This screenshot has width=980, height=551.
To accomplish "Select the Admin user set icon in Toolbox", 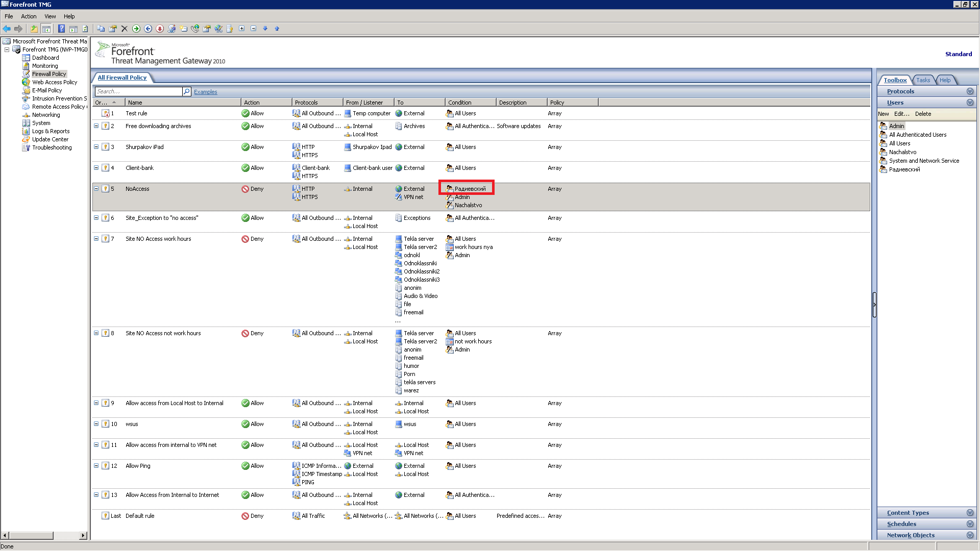I will (884, 126).
